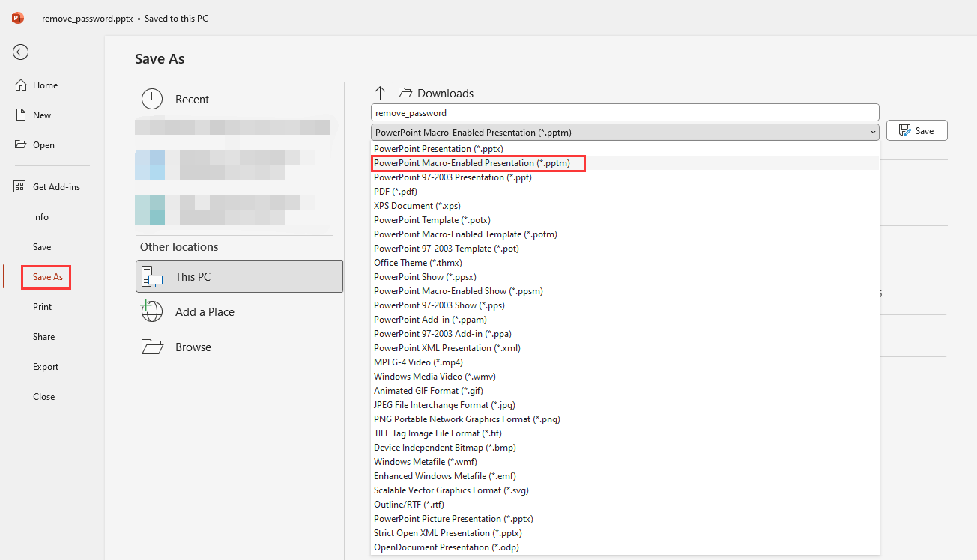Open the Share page

pyautogui.click(x=43, y=336)
